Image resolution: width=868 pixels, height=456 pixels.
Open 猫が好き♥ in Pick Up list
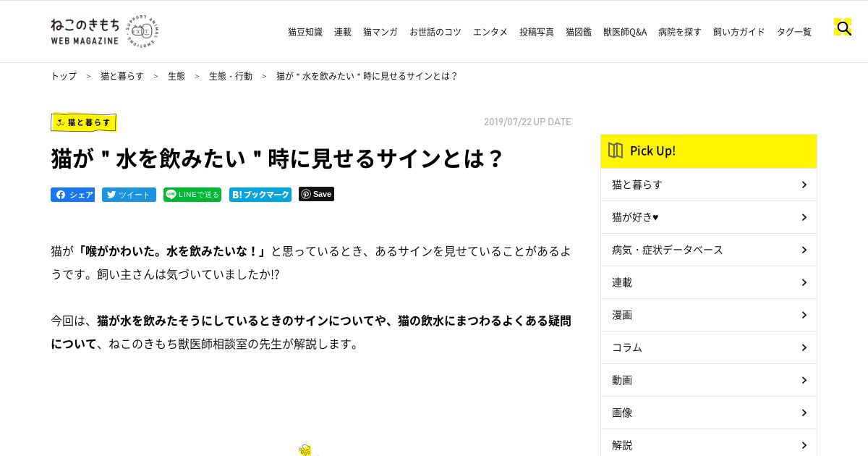pos(709,217)
